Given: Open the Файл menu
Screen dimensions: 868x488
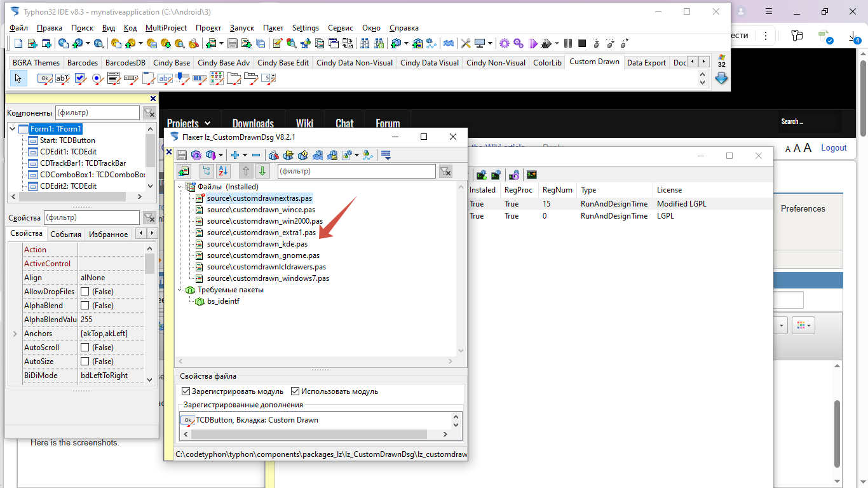Looking at the screenshot, I should tap(19, 28).
